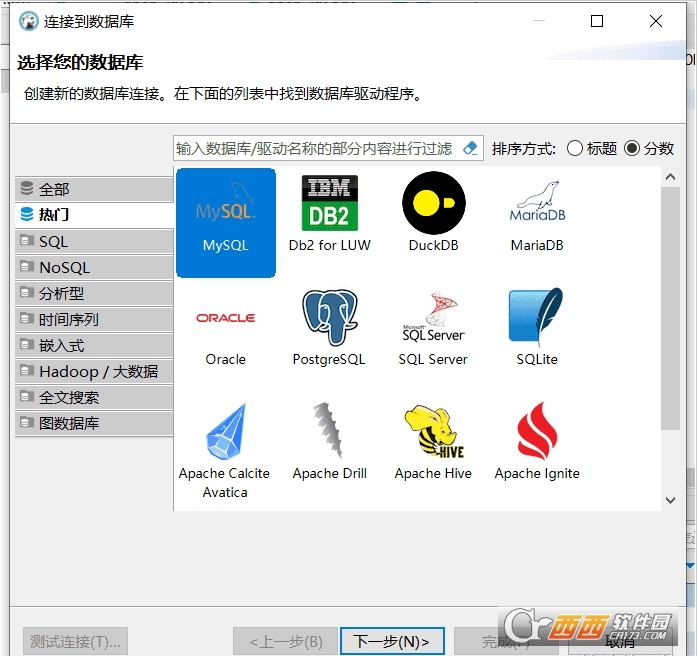This screenshot has width=698, height=656.
Task: Choose the Apache Drill driver
Action: (x=330, y=441)
